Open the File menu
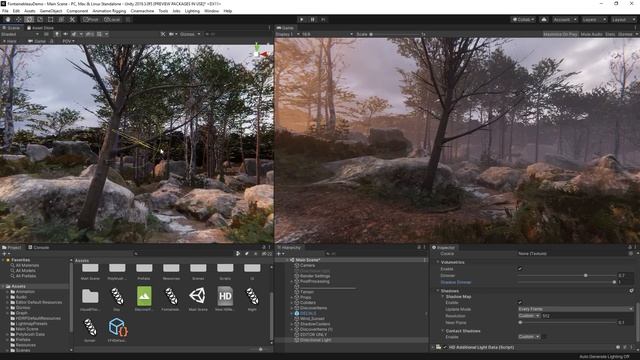 coord(5,11)
